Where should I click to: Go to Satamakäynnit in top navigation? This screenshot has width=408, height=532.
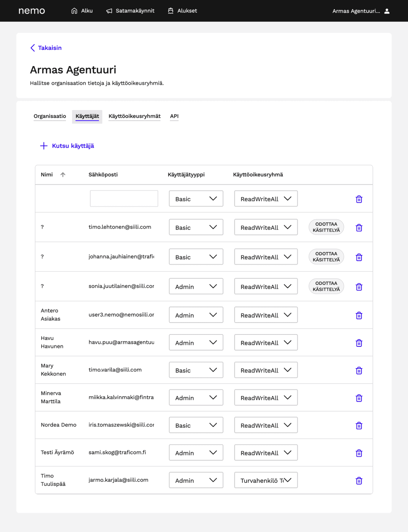(x=130, y=11)
